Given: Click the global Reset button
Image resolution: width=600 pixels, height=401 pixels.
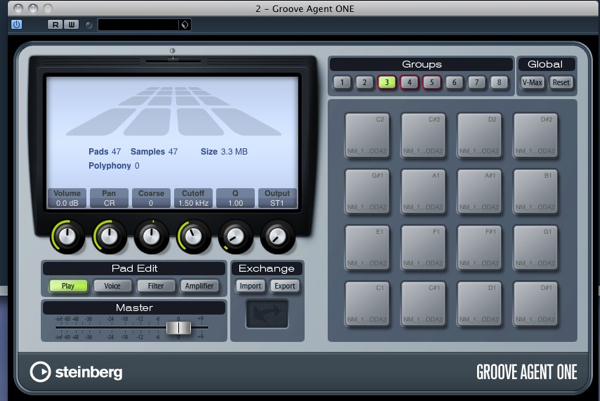Looking at the screenshot, I should tap(561, 82).
